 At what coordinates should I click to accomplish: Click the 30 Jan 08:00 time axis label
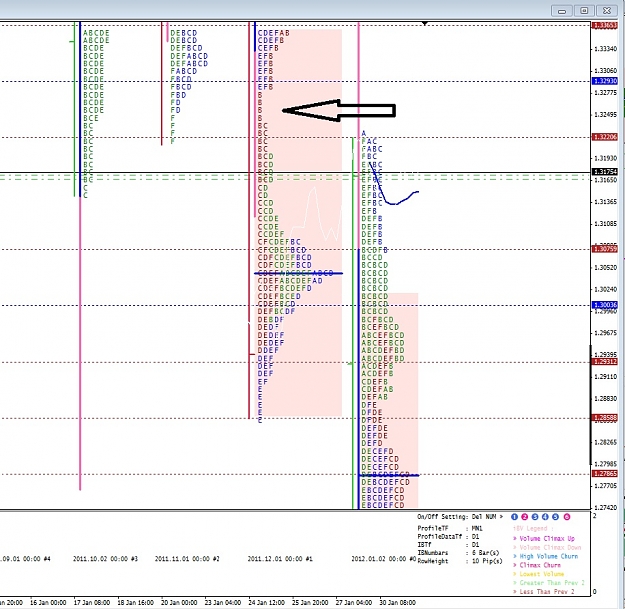(x=397, y=603)
